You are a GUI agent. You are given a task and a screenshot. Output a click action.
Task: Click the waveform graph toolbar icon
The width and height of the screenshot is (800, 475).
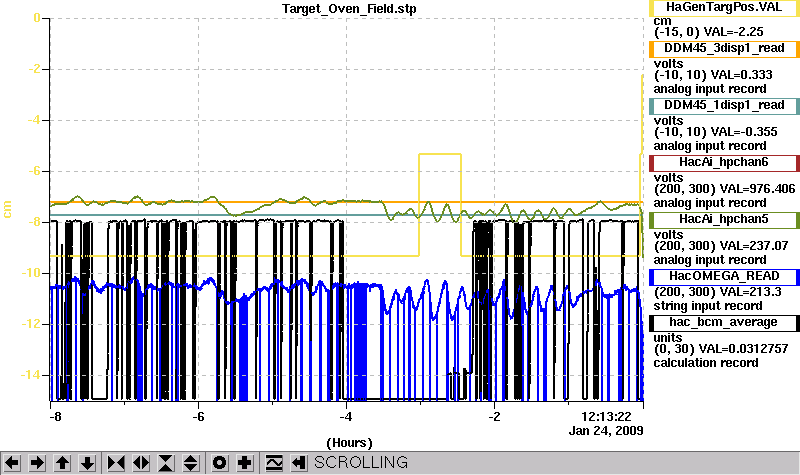click(274, 463)
